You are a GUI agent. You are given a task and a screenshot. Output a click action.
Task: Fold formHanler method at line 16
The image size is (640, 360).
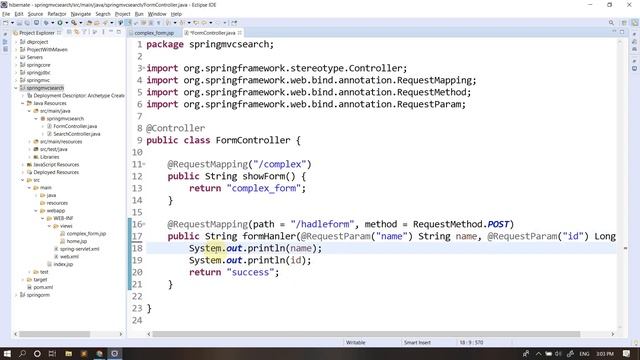[144, 224]
